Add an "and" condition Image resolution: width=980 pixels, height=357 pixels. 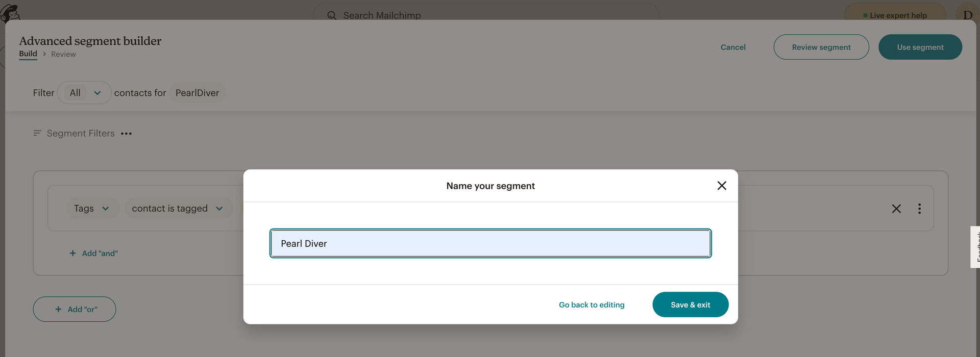point(94,253)
